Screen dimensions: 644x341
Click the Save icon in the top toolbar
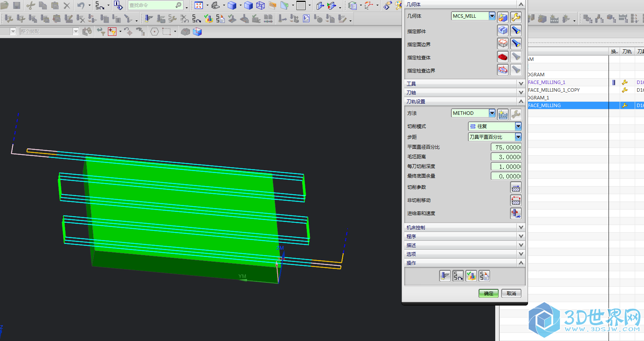click(x=17, y=5)
